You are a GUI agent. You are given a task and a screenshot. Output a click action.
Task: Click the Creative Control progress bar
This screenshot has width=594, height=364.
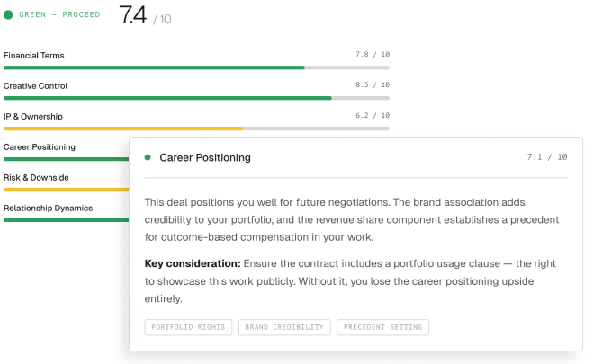coord(167,98)
